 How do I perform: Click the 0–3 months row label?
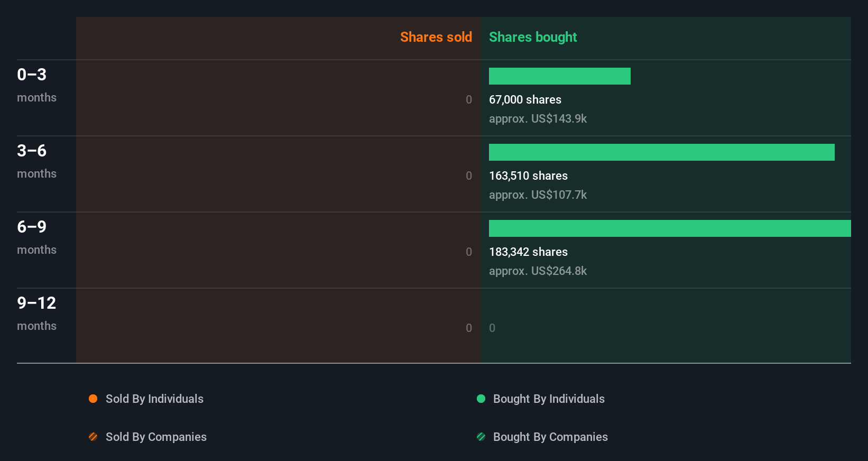click(x=36, y=85)
